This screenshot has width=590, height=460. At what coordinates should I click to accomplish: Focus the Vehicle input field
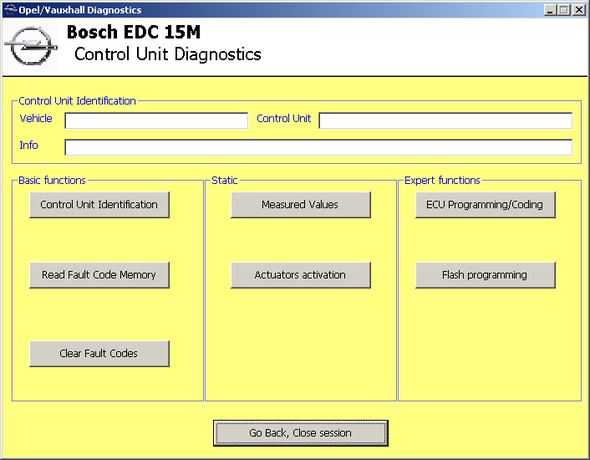[157, 121]
